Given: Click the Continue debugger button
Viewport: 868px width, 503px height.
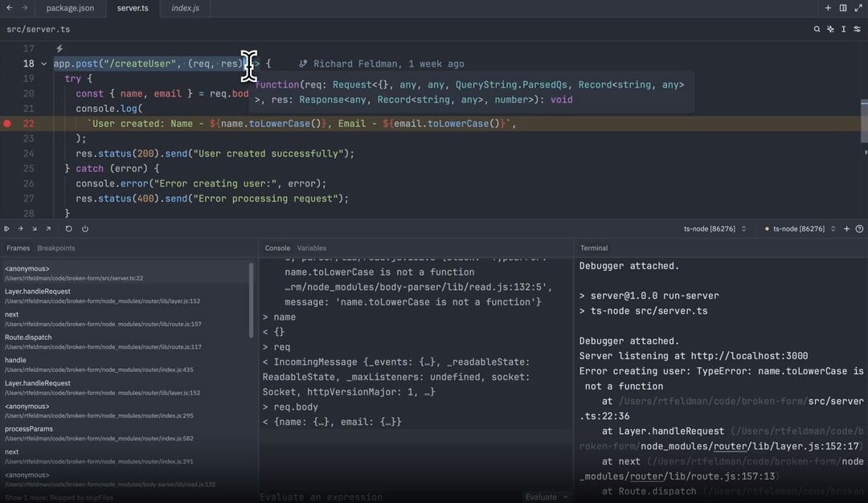Looking at the screenshot, I should 7,229.
